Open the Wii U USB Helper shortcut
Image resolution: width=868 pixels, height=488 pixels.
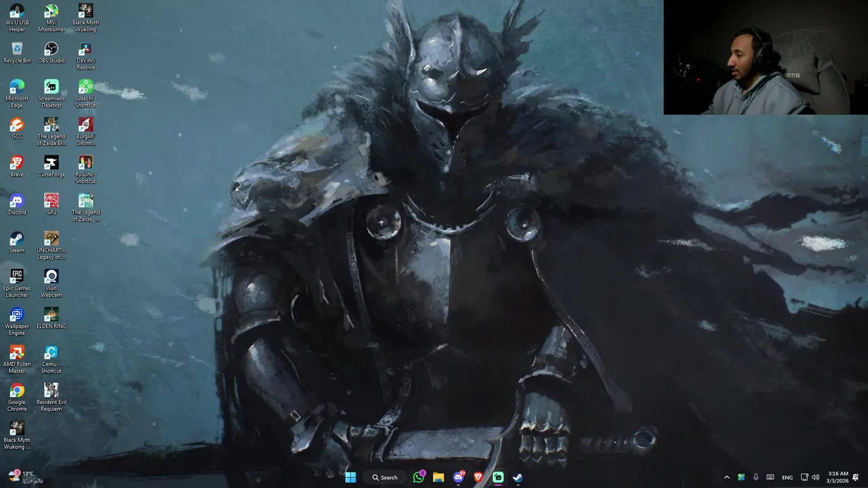tap(17, 18)
